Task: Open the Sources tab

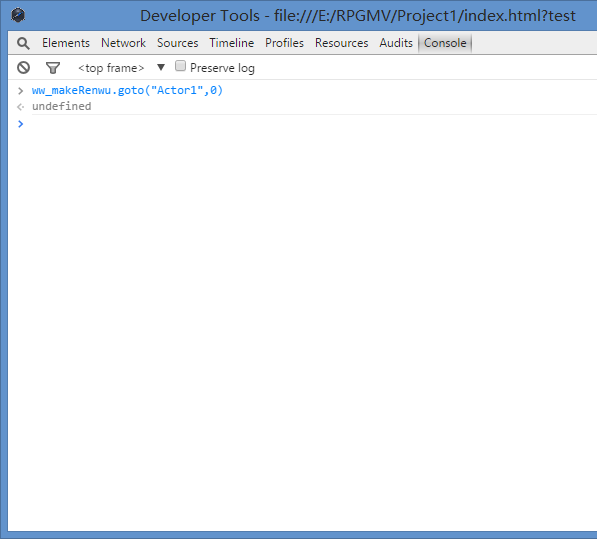Action: click(177, 43)
